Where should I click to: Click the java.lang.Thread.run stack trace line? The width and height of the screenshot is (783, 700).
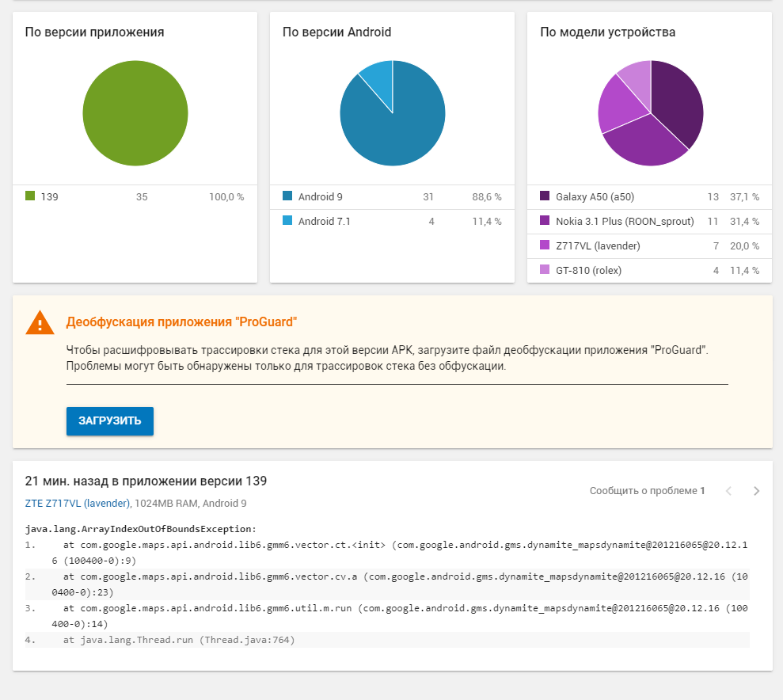[x=179, y=640]
